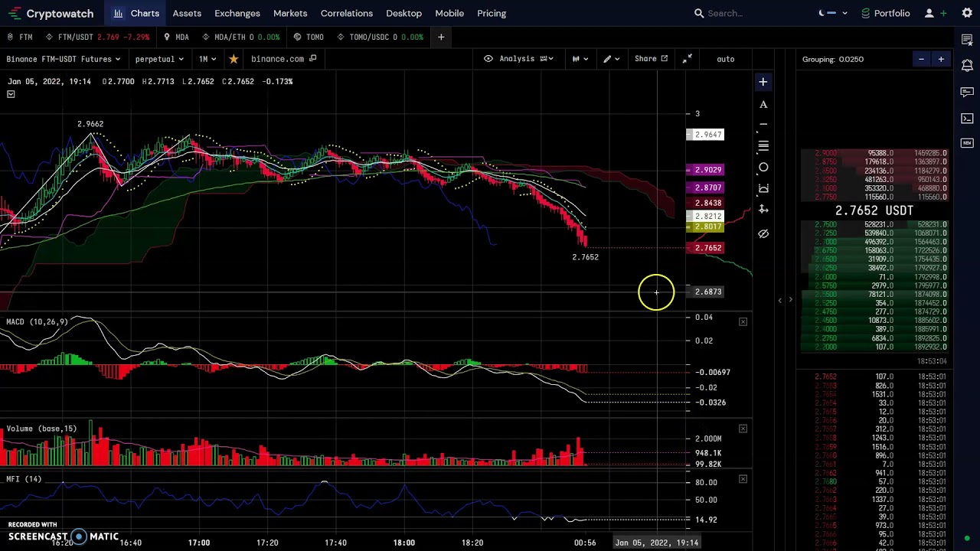The height and width of the screenshot is (551, 980).
Task: Select the TOMO asset tab
Action: [x=309, y=37]
